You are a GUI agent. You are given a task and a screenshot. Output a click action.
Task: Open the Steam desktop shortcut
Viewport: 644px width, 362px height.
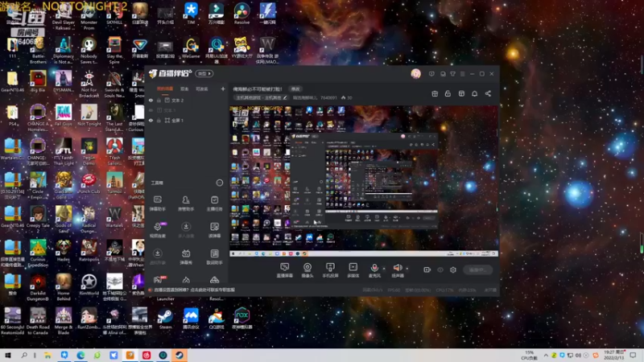[166, 319]
